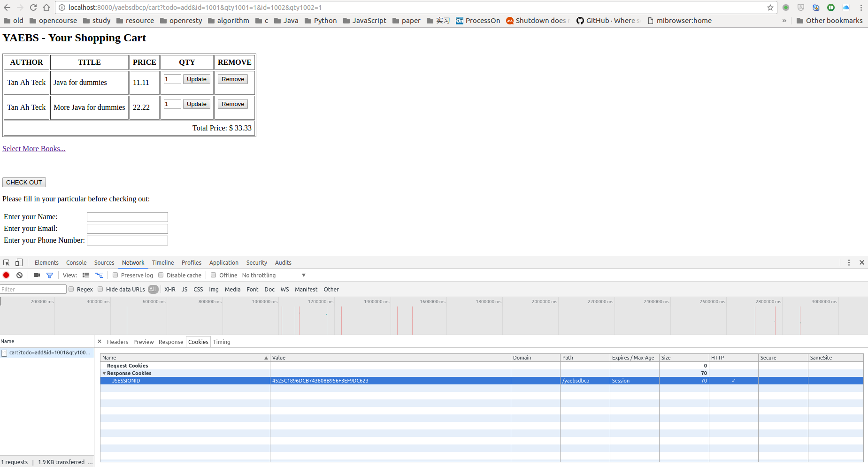Toggle the network filter funnel icon
This screenshot has height=467, width=868.
pyautogui.click(x=49, y=275)
